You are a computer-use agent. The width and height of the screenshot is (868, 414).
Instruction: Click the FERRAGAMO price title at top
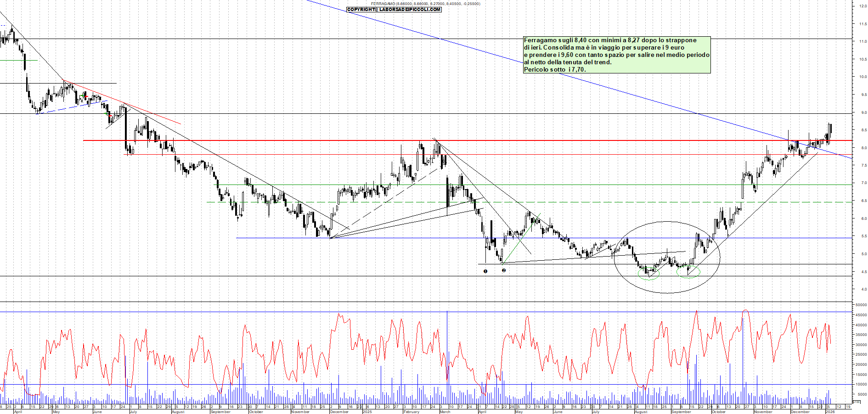pyautogui.click(x=425, y=4)
